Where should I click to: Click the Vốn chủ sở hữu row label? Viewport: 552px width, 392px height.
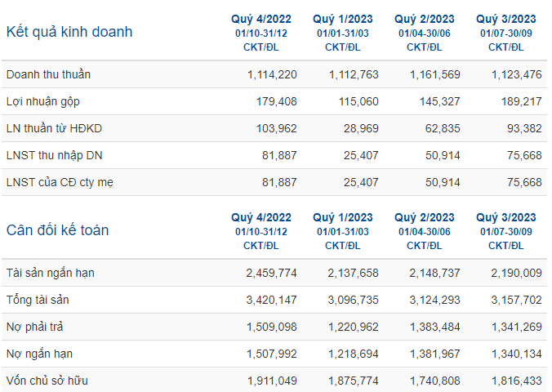click(x=47, y=381)
